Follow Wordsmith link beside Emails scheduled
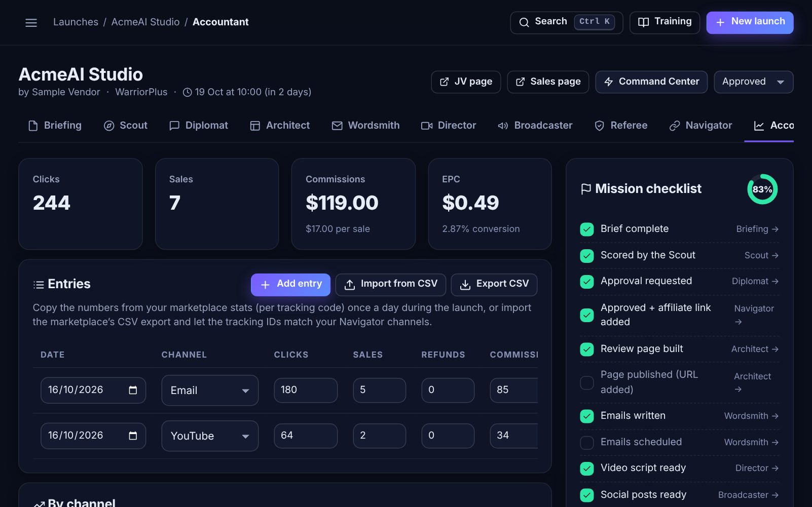 (x=752, y=443)
